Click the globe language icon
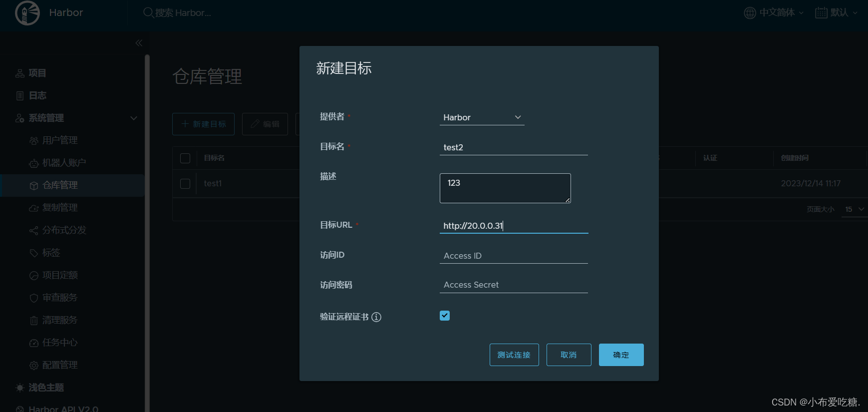868x412 pixels. coord(750,12)
